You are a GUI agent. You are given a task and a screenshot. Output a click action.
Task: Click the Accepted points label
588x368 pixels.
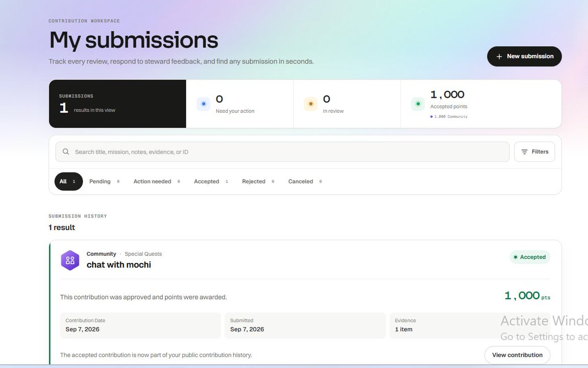click(449, 106)
